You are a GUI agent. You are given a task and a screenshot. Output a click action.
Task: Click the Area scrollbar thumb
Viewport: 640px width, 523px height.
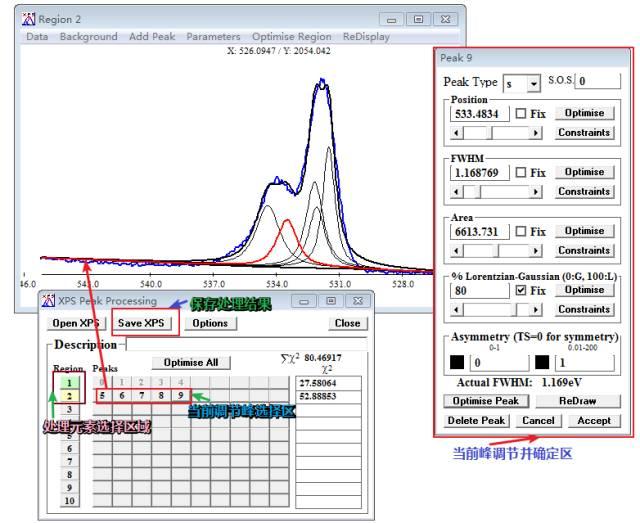coord(498,251)
